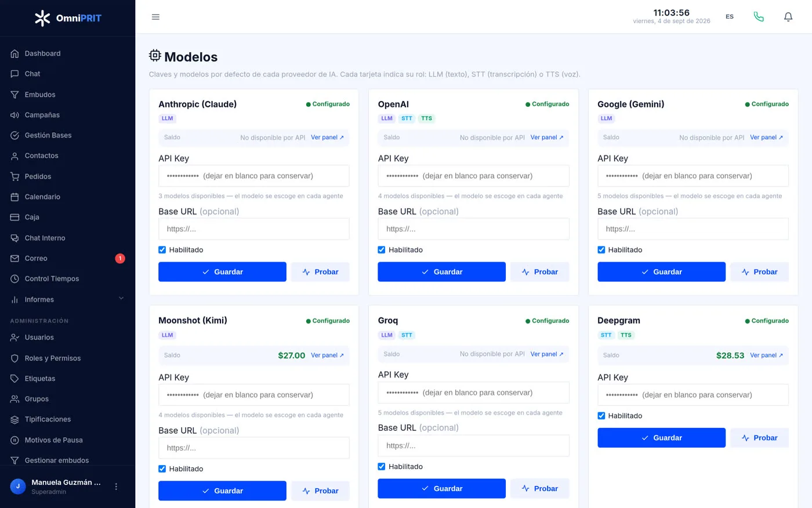
Task: Open Ver panel link for Anthropic (Claude)
Action: 327,137
